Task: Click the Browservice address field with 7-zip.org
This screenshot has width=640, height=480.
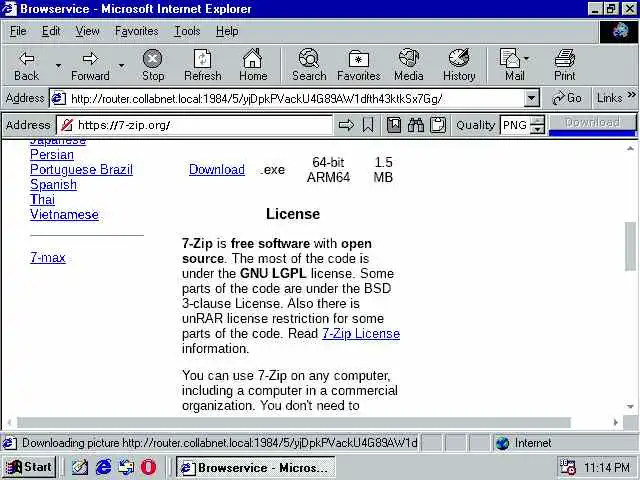Action: 195,125
